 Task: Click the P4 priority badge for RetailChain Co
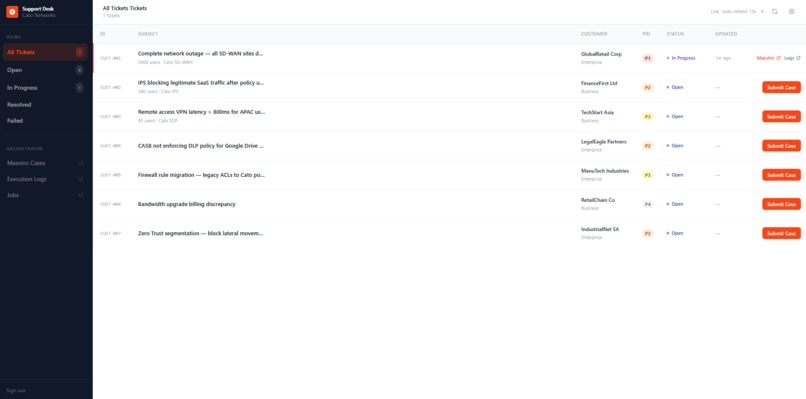pyautogui.click(x=648, y=204)
